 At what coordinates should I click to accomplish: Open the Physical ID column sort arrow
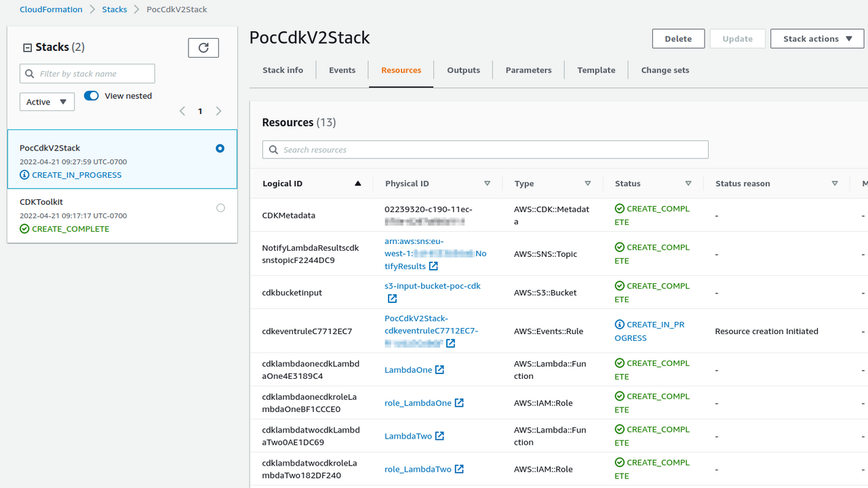[487, 184]
